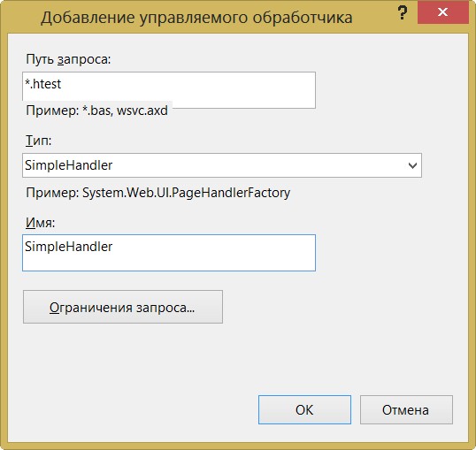Click the Имя label
This screenshot has height=450, width=476.
pyautogui.click(x=40, y=223)
